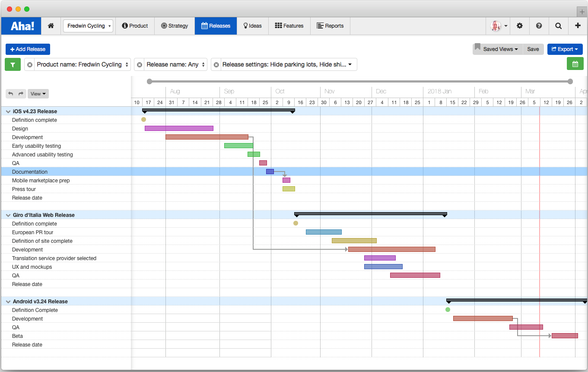The width and height of the screenshot is (588, 372).
Task: Open the Export menu
Action: coord(565,49)
